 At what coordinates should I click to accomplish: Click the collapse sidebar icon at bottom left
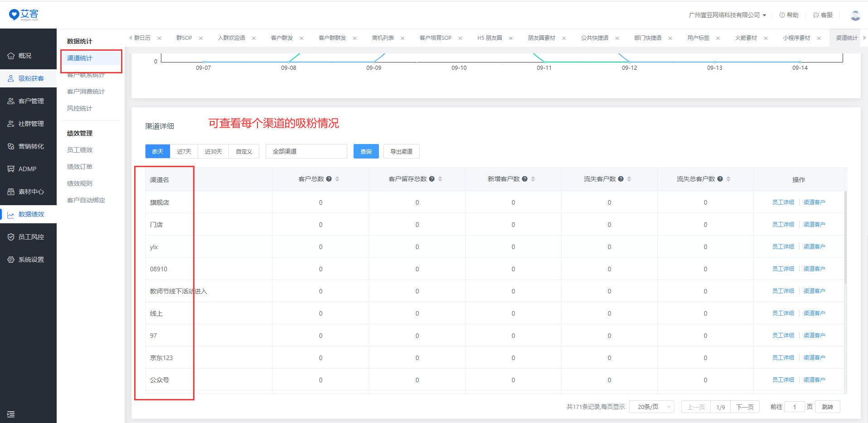click(x=11, y=414)
